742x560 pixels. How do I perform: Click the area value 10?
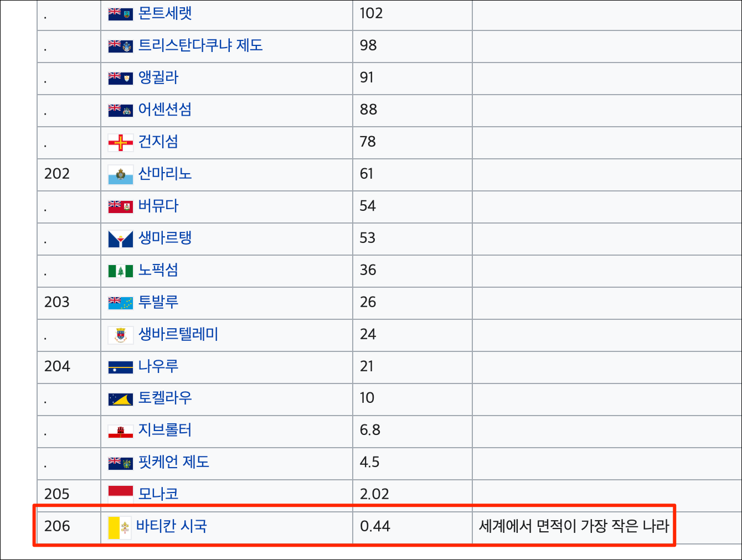[367, 398]
